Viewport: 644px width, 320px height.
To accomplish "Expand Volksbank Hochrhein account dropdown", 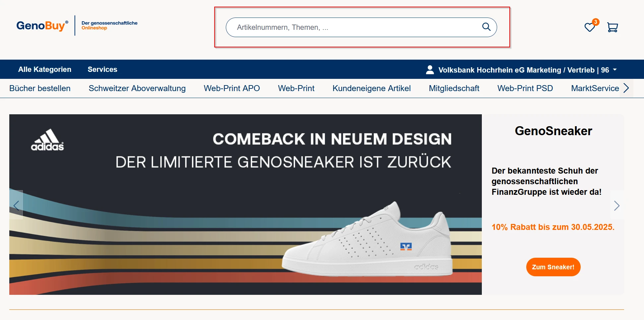I will (615, 70).
